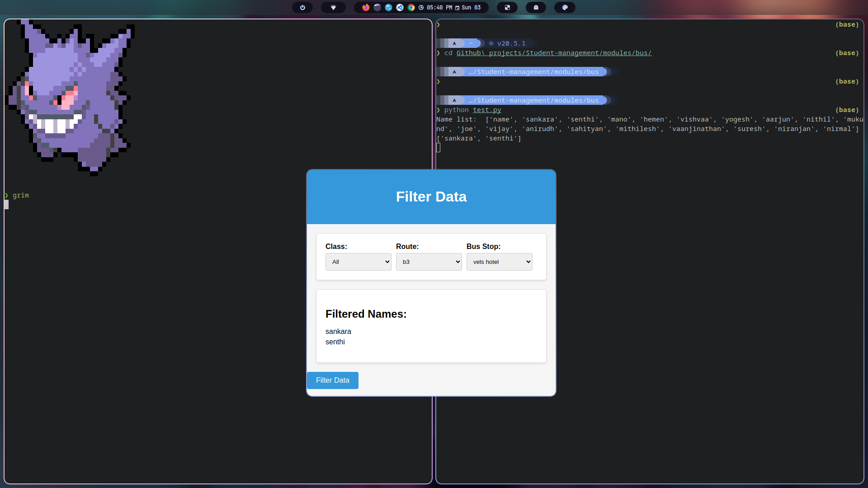
Task: Open the Route dropdown showing b3
Action: tap(429, 262)
